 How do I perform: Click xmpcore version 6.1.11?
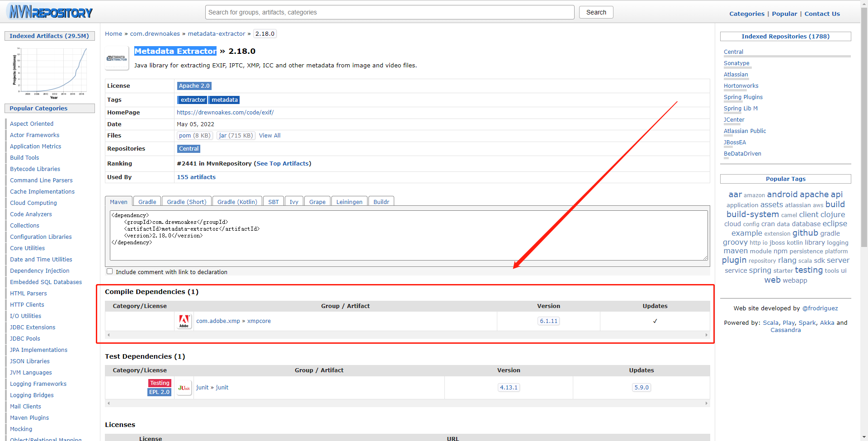click(x=548, y=321)
